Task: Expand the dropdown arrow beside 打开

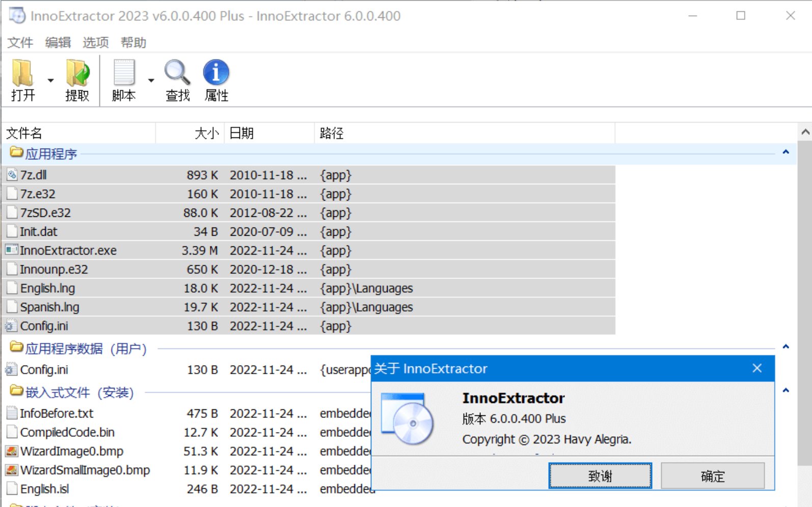Action: coord(50,80)
